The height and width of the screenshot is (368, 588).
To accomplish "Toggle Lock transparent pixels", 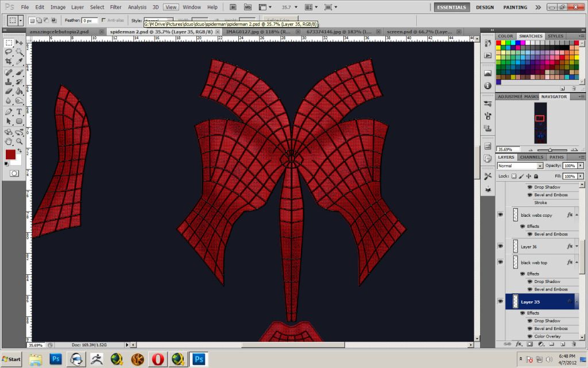I will 514,176.
